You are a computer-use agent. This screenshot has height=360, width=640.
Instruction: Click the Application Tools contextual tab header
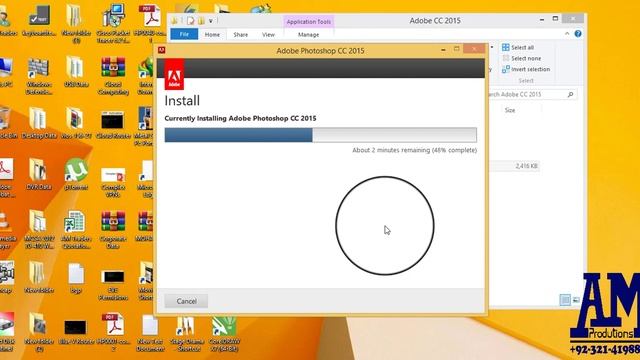click(309, 22)
